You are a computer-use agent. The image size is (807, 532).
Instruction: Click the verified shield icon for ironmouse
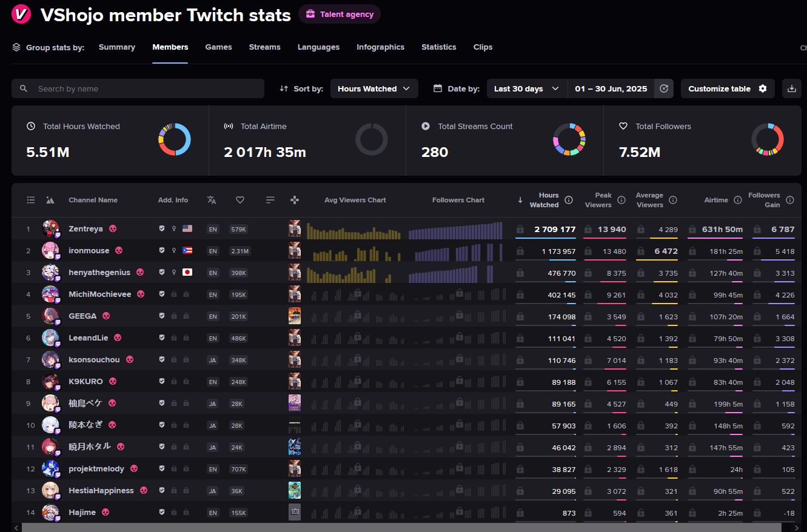click(x=162, y=251)
